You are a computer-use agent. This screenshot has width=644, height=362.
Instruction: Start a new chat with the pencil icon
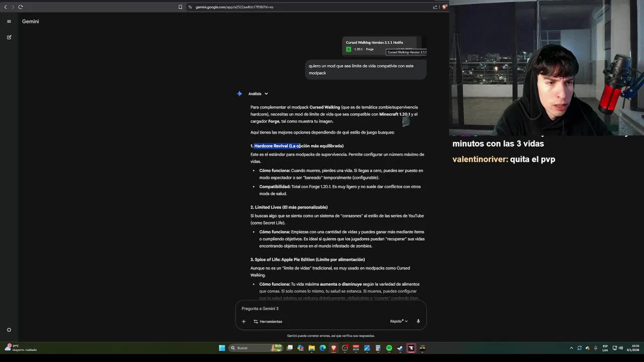[9, 37]
